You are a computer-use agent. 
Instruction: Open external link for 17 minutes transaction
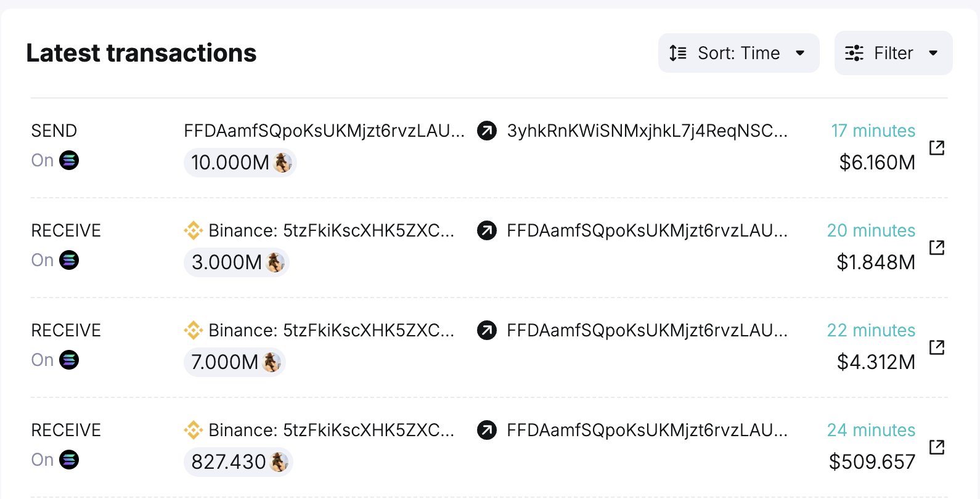coord(937,148)
